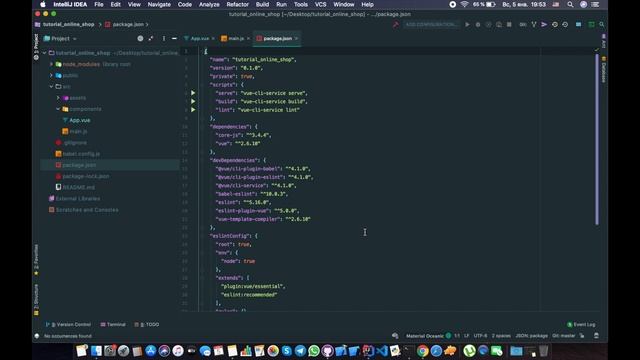Run the "build" script gutter arrow
This screenshot has width=640, height=360.
click(x=193, y=101)
